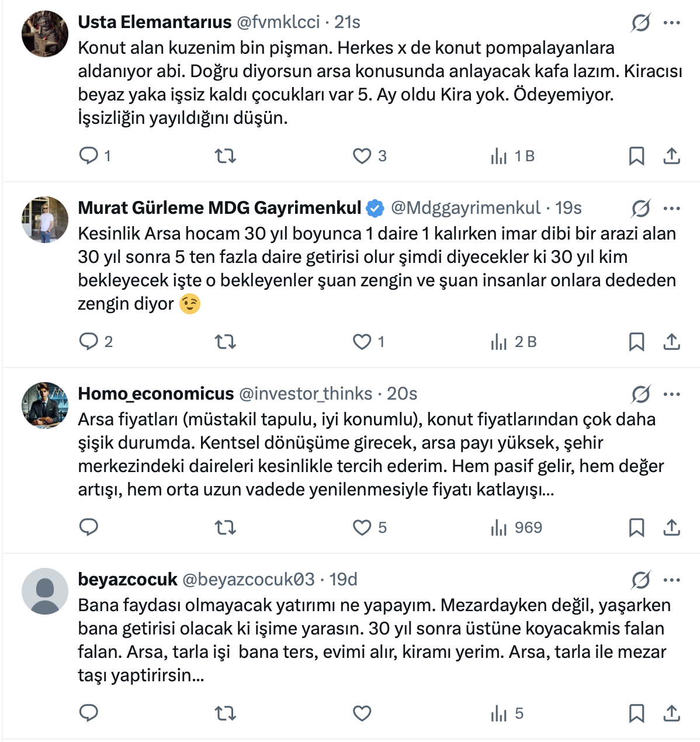Open more menu for Murat Gürleme's tweet
The image size is (700, 742).
[x=671, y=209]
